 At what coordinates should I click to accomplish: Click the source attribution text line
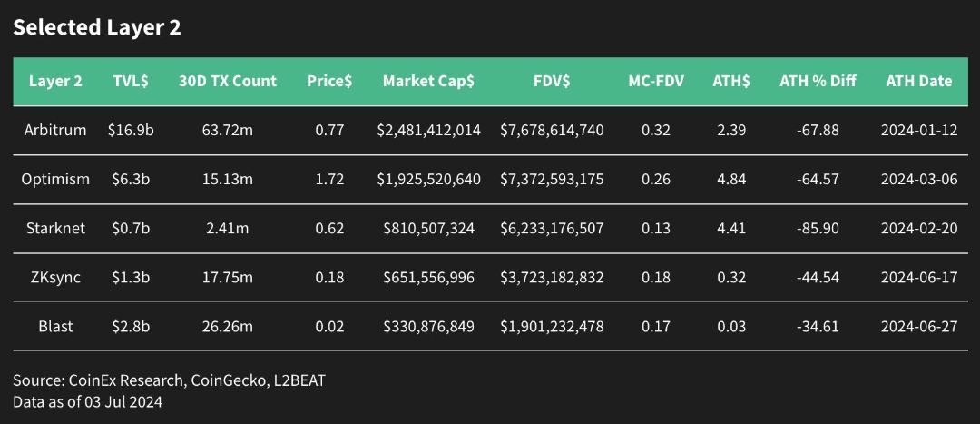click(169, 380)
